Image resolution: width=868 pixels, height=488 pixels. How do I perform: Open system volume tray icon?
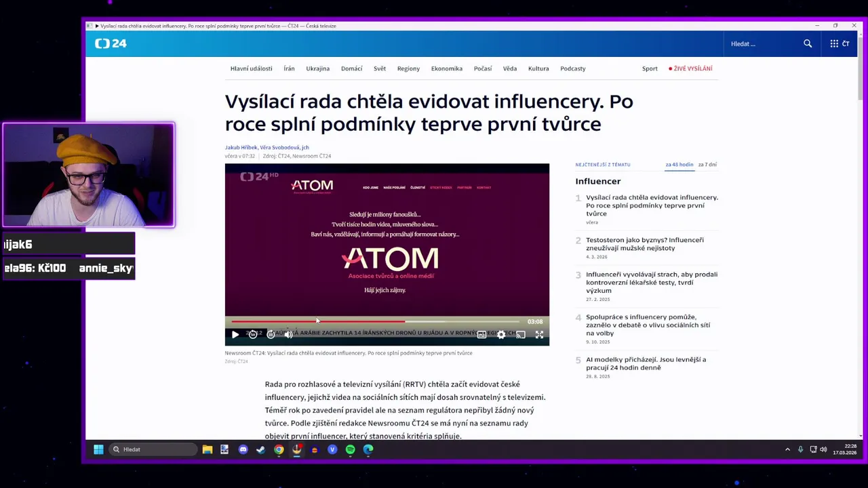[823, 449]
